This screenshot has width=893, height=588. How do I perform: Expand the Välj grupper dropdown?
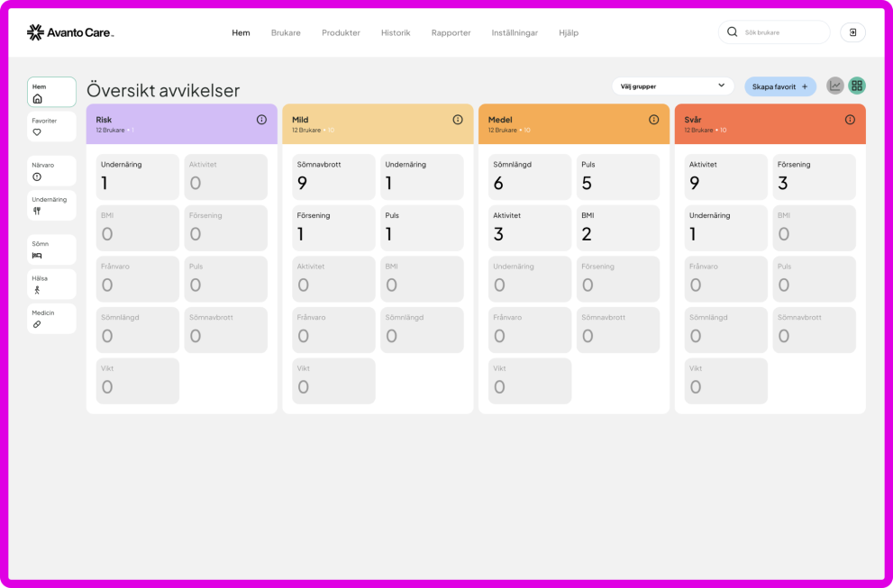coord(672,86)
